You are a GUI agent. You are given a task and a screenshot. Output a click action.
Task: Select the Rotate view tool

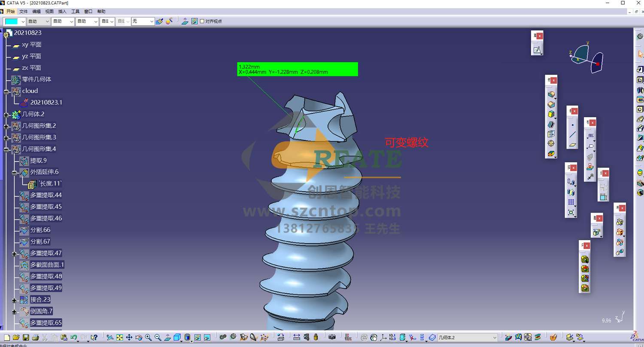pyautogui.click(x=139, y=338)
